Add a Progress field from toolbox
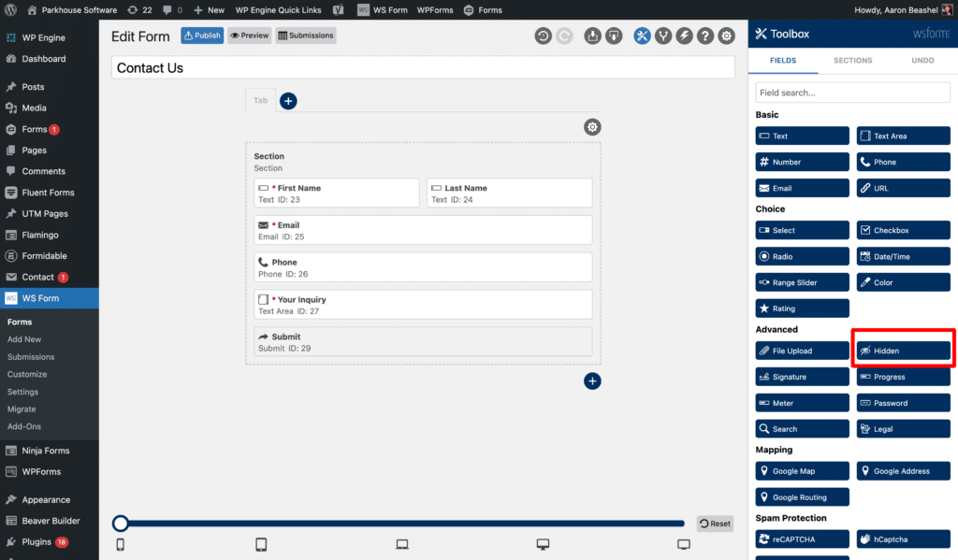 (x=903, y=377)
